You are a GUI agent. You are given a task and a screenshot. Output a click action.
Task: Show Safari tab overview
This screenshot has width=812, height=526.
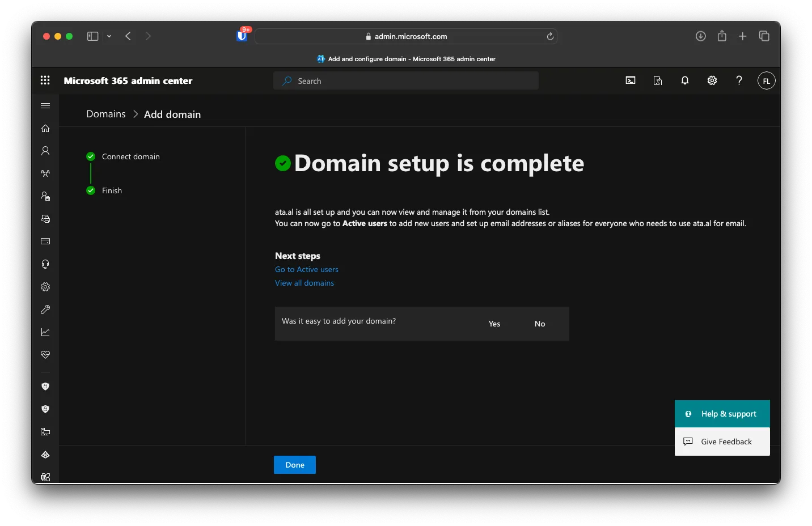tap(764, 36)
